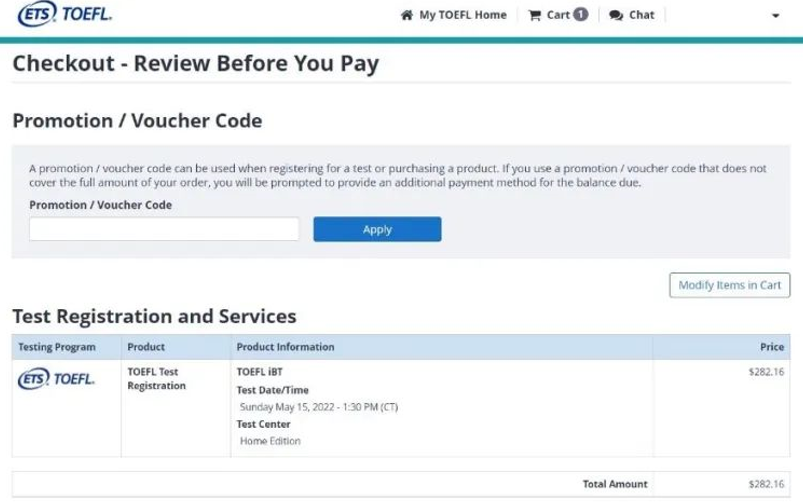Click the Test Date/Time label
The width and height of the screenshot is (803, 503).
coord(272,390)
